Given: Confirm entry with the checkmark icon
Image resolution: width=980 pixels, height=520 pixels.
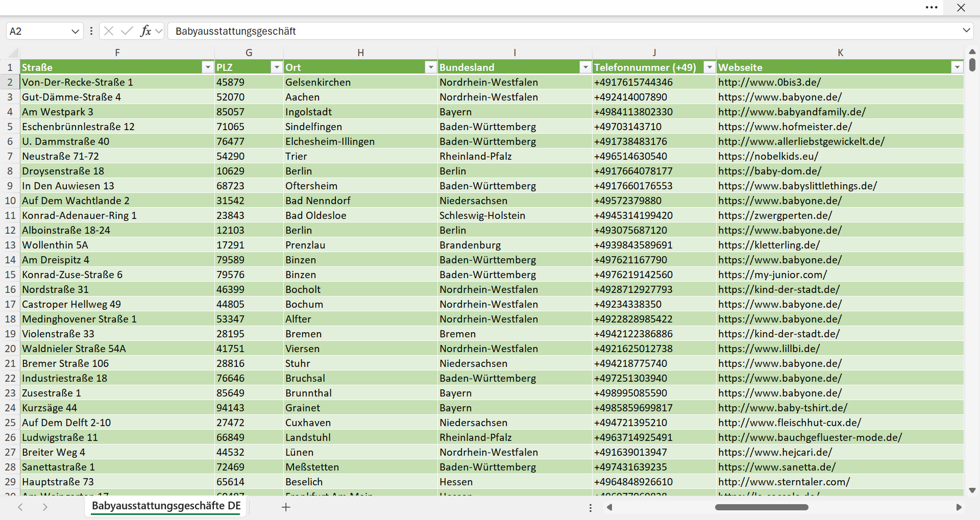Looking at the screenshot, I should (x=127, y=31).
